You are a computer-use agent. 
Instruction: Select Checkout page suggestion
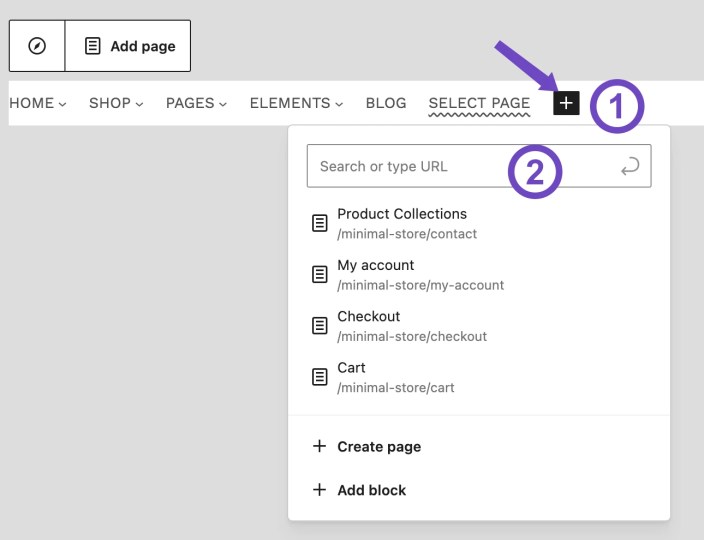pos(479,325)
